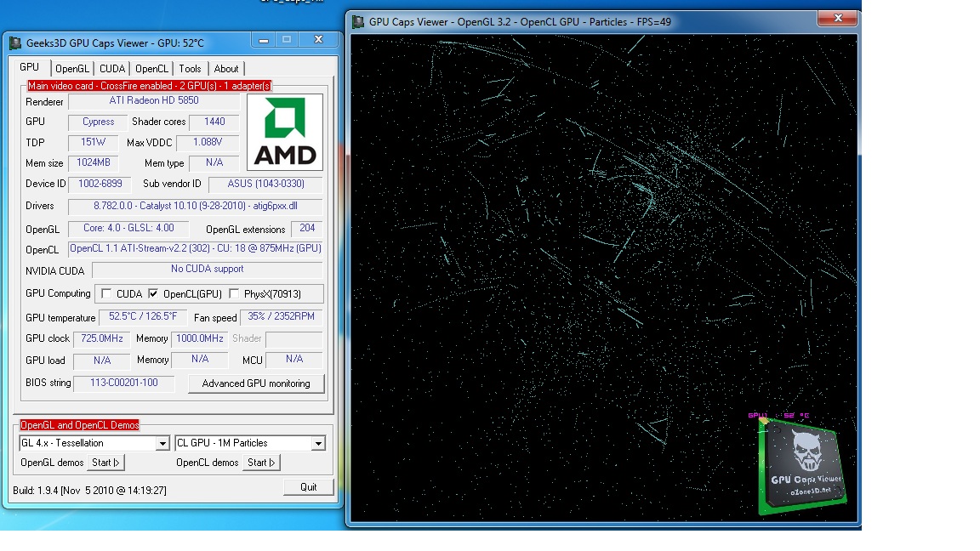Click the GPU name value Cypress

click(x=98, y=122)
